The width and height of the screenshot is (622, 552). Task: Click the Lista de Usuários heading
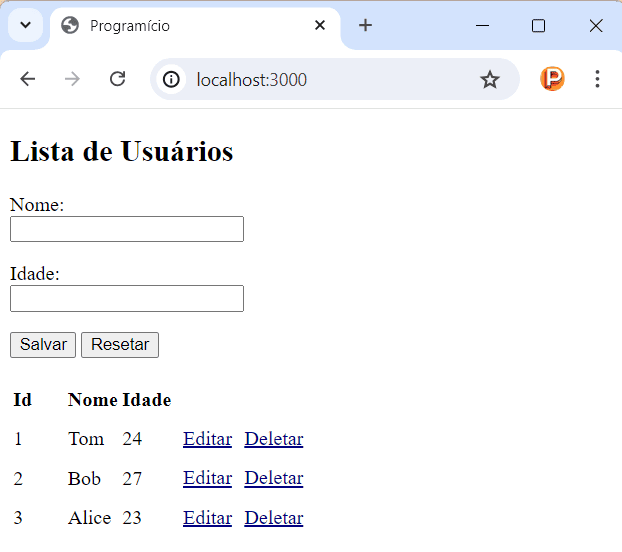pyautogui.click(x=121, y=151)
